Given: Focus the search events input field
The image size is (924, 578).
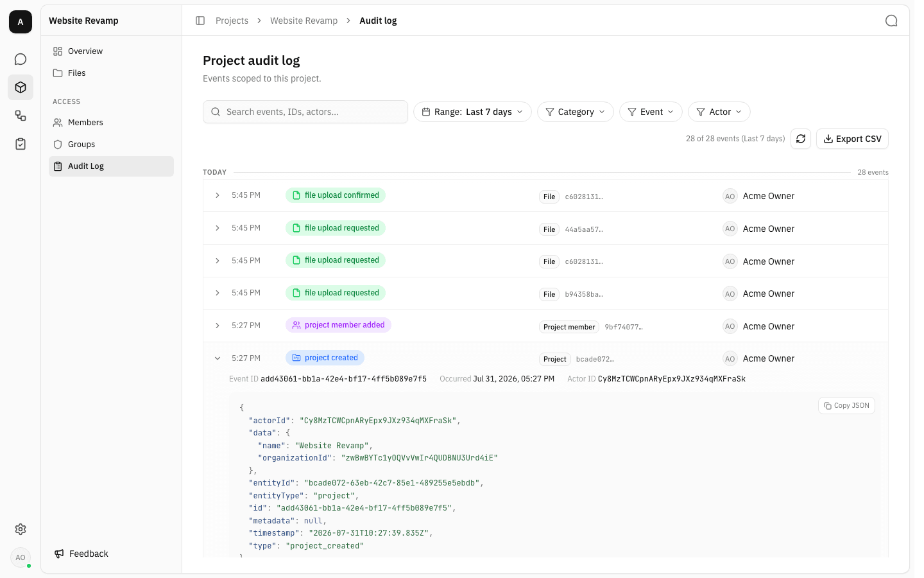Looking at the screenshot, I should coord(305,112).
